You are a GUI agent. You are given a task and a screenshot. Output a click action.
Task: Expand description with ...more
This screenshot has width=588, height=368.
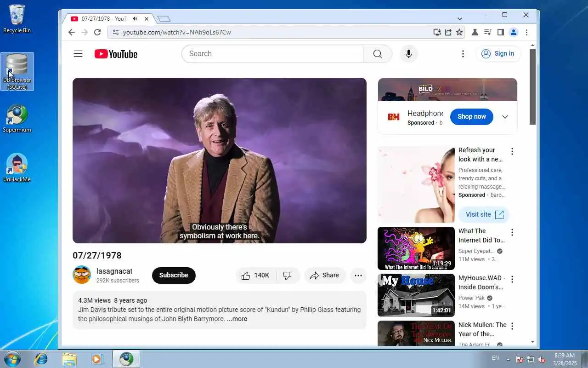pos(237,319)
